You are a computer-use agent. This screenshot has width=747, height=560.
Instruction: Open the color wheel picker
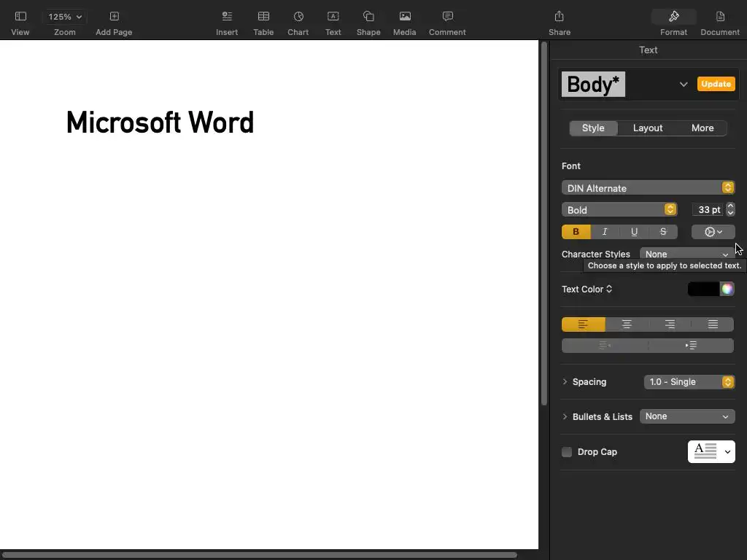727,289
